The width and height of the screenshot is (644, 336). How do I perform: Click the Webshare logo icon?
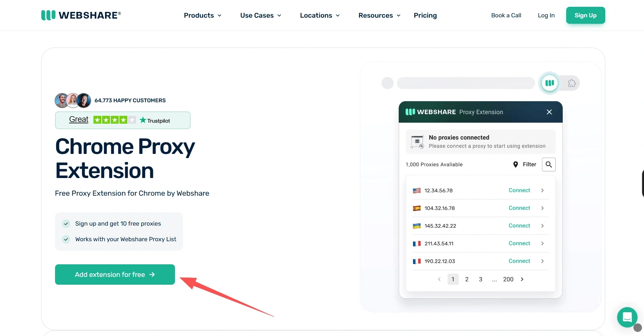click(x=48, y=15)
